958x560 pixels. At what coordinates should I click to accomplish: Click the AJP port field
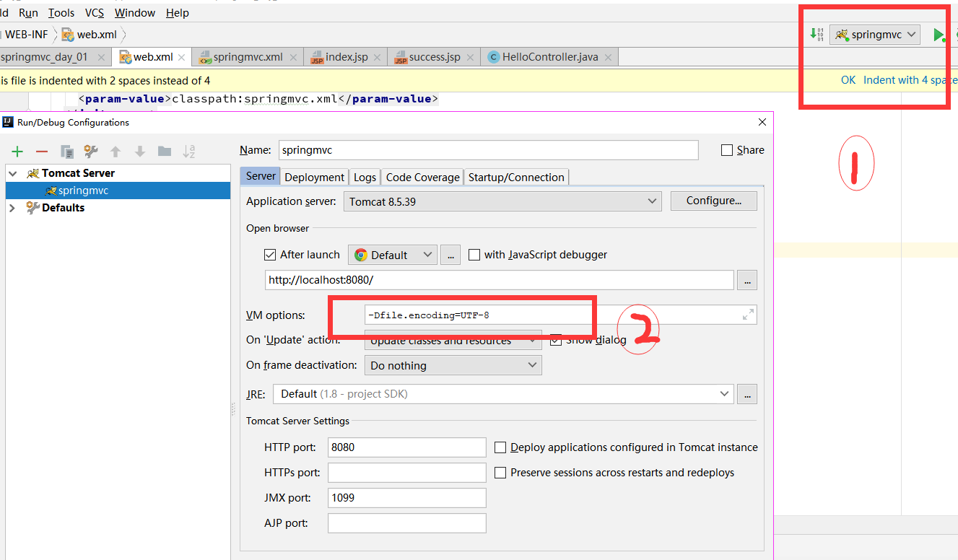point(407,523)
